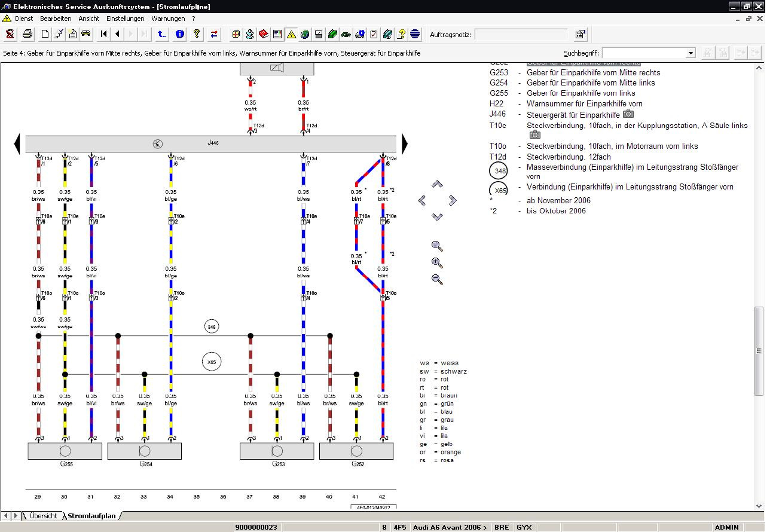Click the blue info circle icon
Image resolution: width=776 pixels, height=532 pixels.
coord(180,34)
